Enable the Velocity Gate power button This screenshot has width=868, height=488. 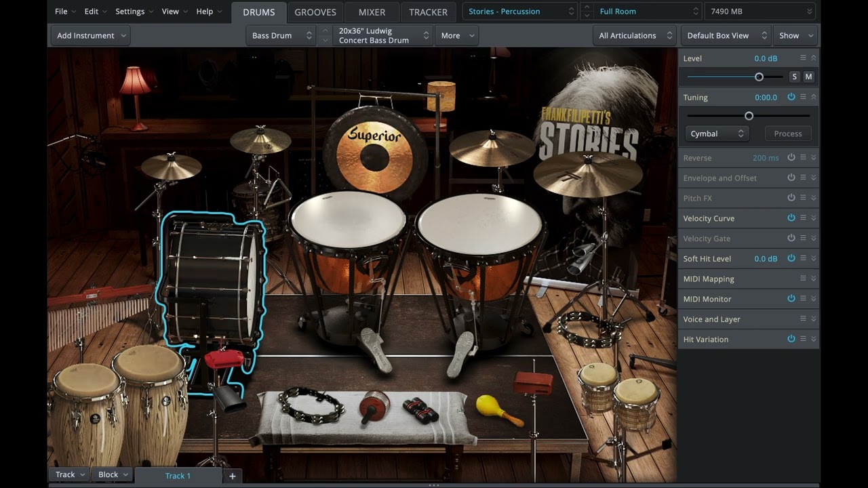pyautogui.click(x=791, y=238)
